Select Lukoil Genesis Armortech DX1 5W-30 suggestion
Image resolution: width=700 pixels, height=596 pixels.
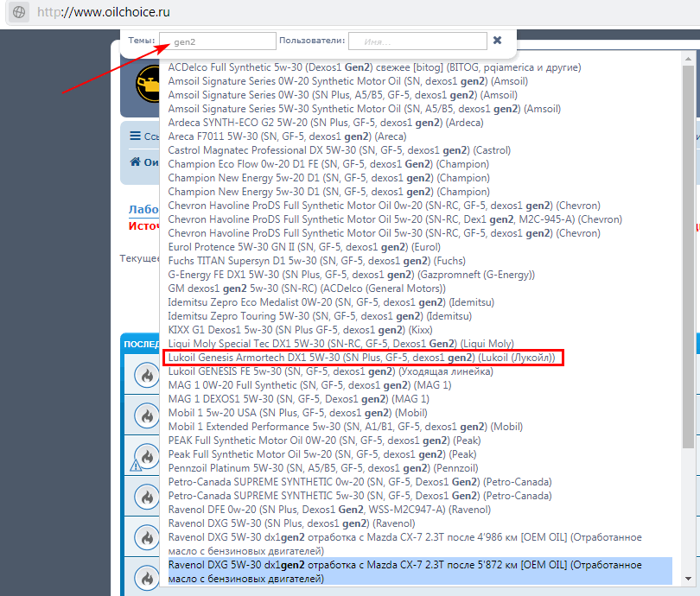pyautogui.click(x=363, y=358)
